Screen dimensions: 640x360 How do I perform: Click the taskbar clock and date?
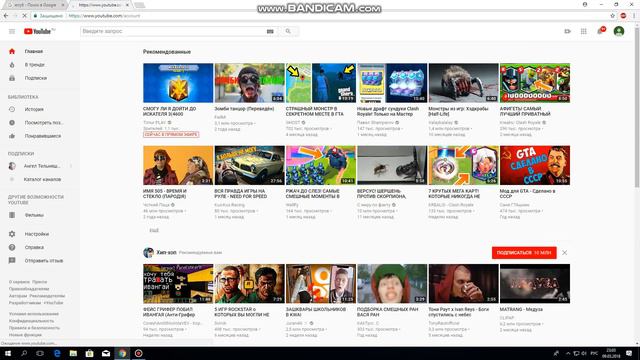coord(611,353)
